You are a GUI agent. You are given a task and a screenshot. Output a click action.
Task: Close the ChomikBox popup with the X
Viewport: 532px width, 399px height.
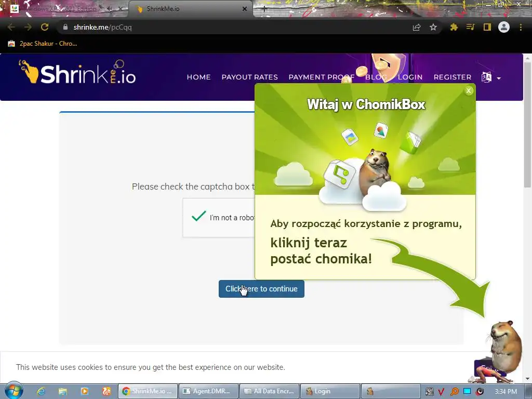[x=469, y=90]
